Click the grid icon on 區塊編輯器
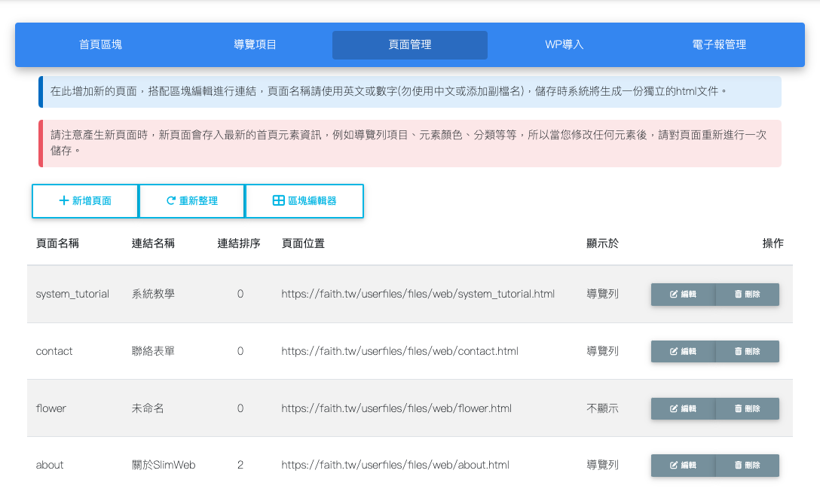Screen dimensions: 820x504 pyautogui.click(x=278, y=201)
